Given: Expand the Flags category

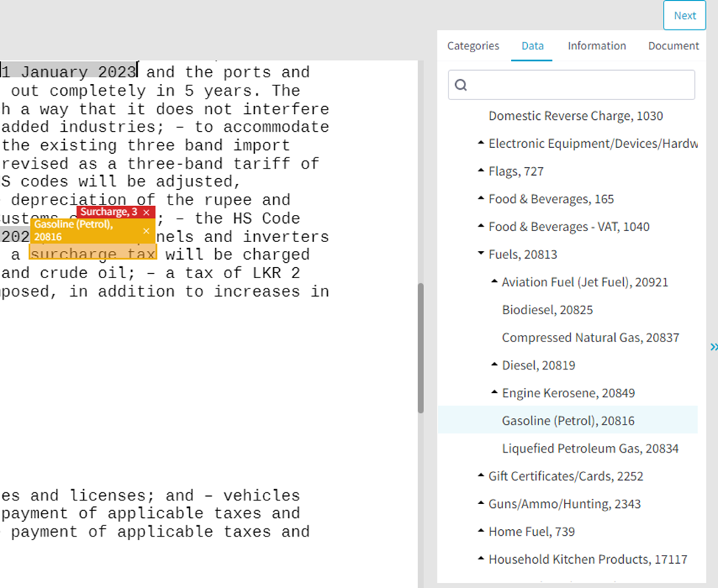Looking at the screenshot, I should tap(480, 171).
